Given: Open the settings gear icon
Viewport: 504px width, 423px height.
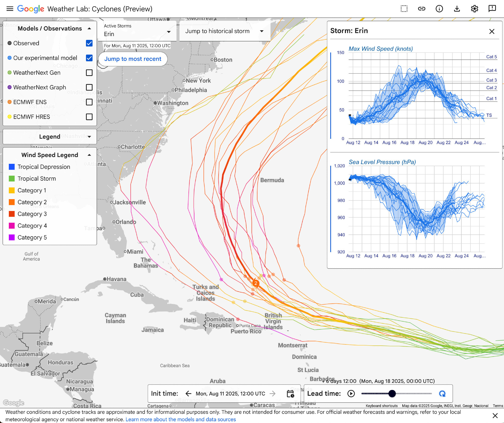Looking at the screenshot, I should 475,9.
